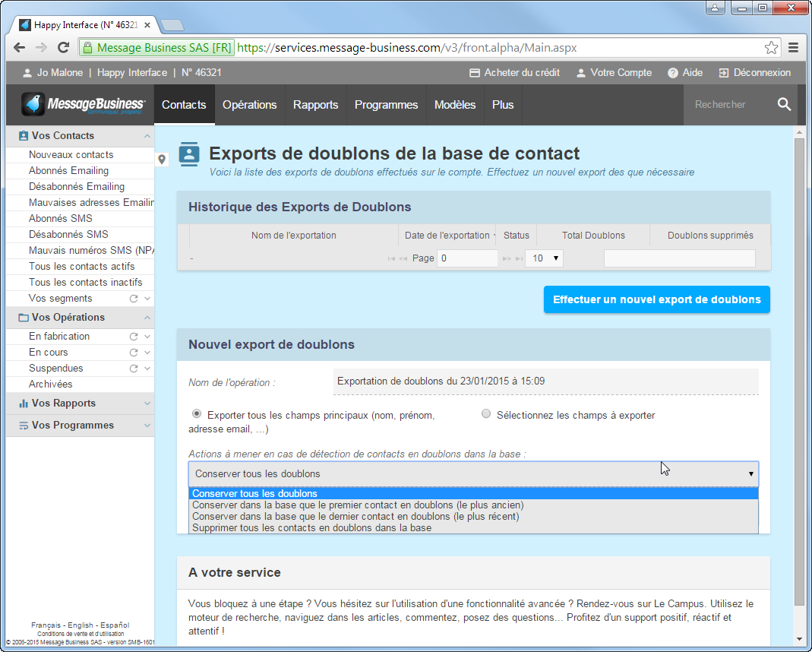Click the Vos Rapports bar-chart icon
The image size is (812, 652).
[x=24, y=403]
